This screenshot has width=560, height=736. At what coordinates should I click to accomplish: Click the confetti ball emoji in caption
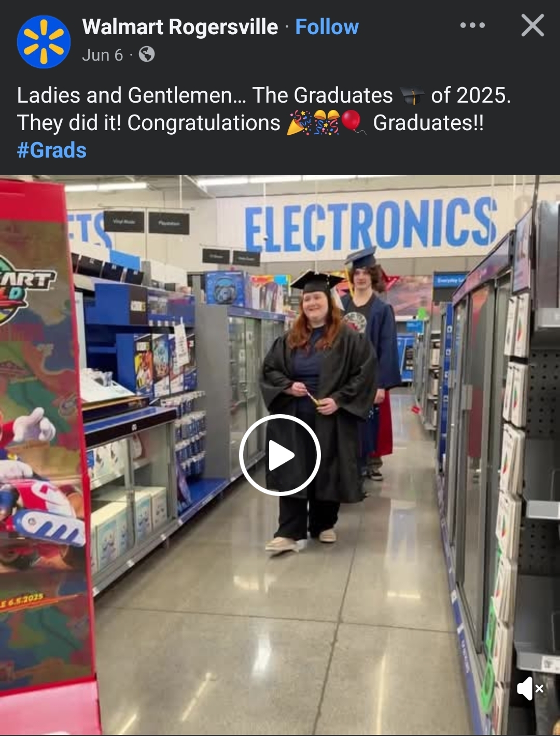point(326,123)
